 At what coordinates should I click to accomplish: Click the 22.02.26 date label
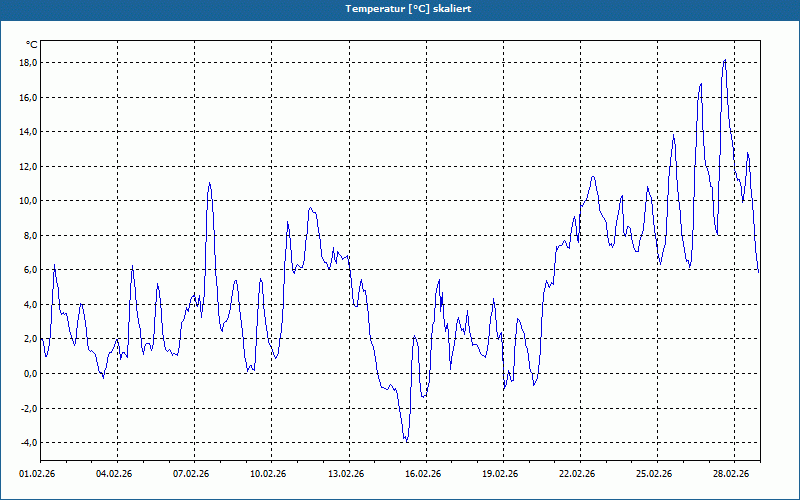pos(577,474)
